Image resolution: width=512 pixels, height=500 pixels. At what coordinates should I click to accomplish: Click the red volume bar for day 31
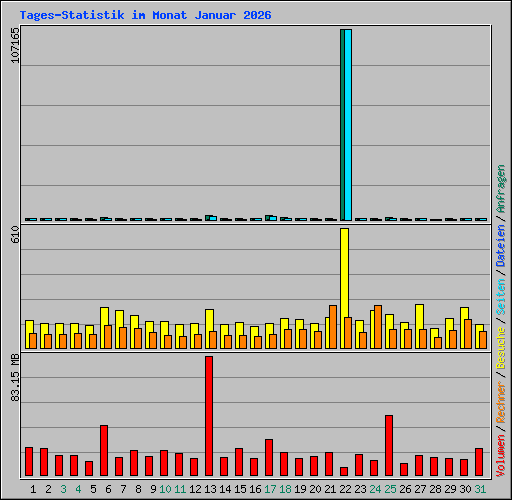tap(479, 462)
